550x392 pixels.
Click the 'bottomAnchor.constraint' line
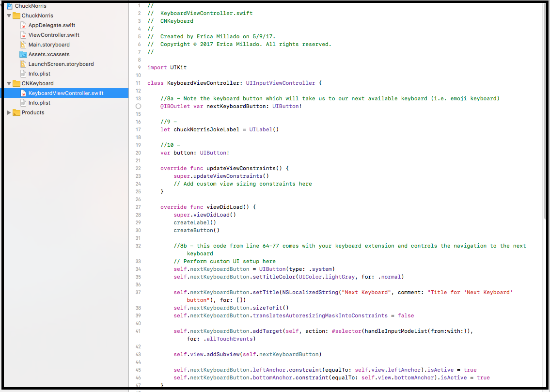pyautogui.click(x=331, y=377)
